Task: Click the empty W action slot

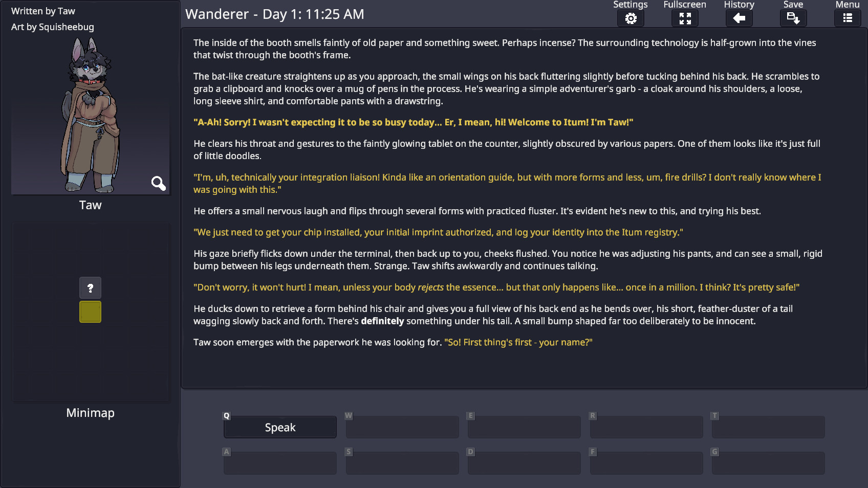Action: (x=402, y=427)
